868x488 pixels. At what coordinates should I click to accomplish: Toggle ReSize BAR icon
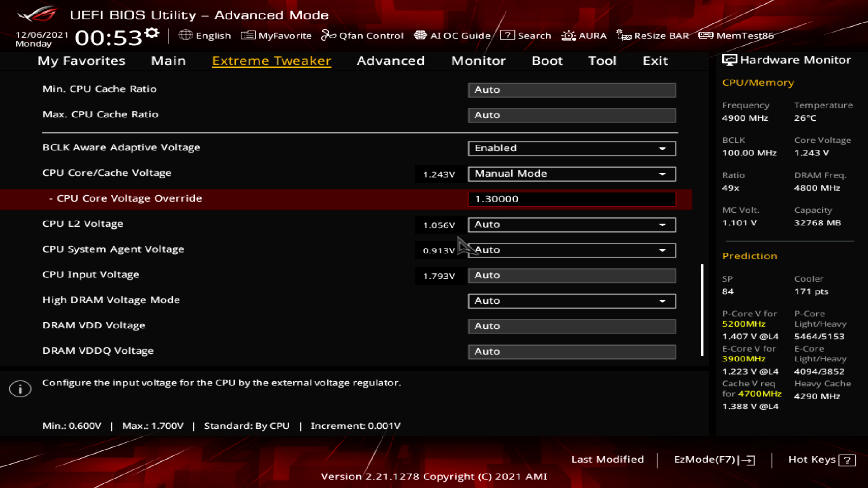coord(624,35)
